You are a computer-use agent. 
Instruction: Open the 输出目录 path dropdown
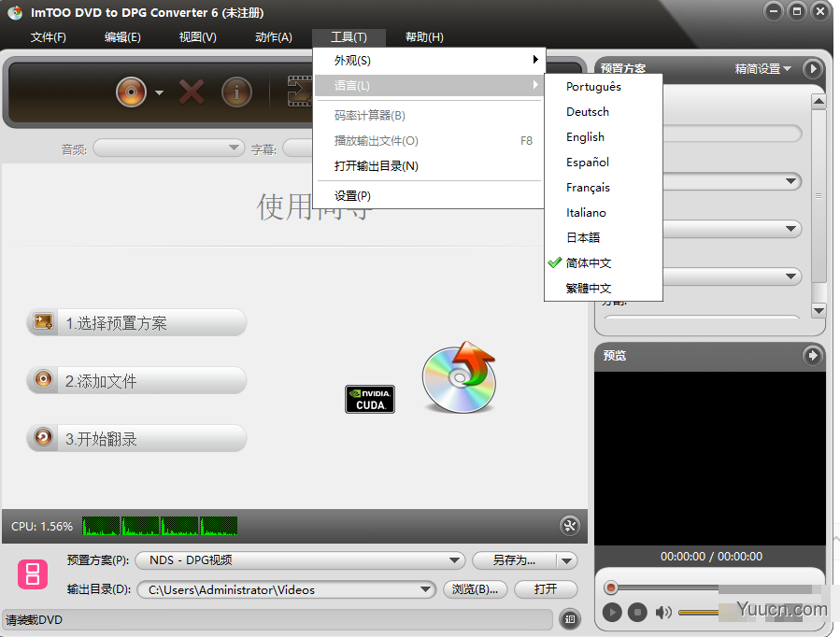click(x=286, y=589)
